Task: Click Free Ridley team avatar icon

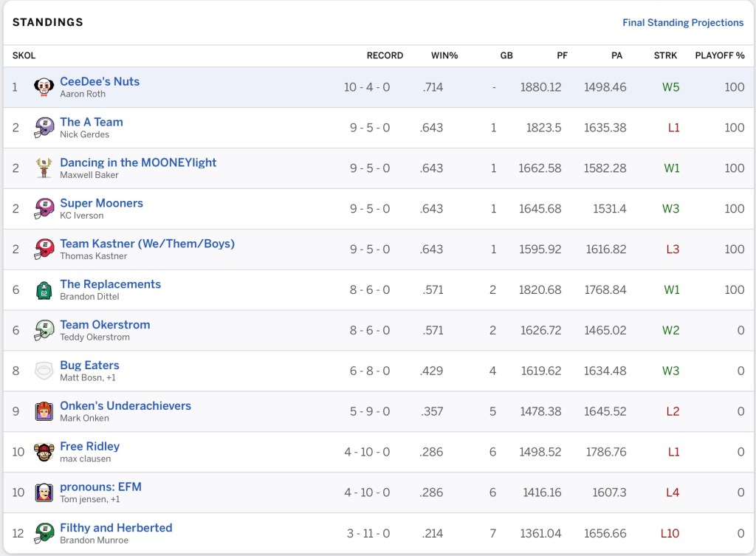Action: (44, 452)
